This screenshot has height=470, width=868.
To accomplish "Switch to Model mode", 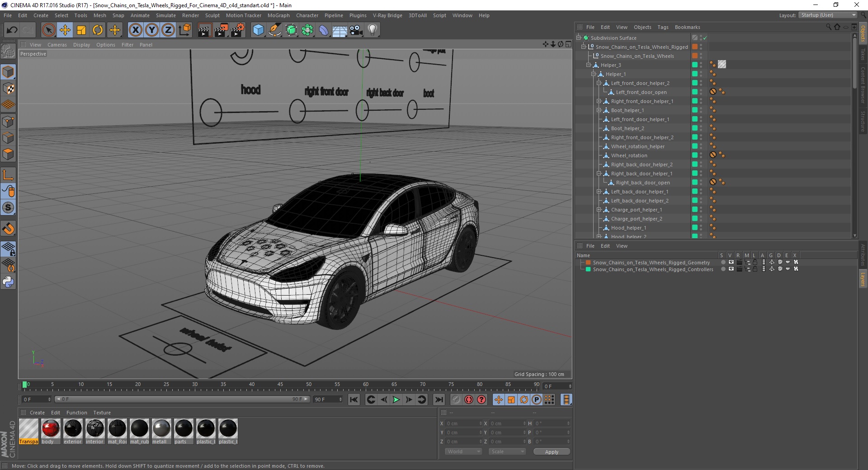I will (8, 72).
